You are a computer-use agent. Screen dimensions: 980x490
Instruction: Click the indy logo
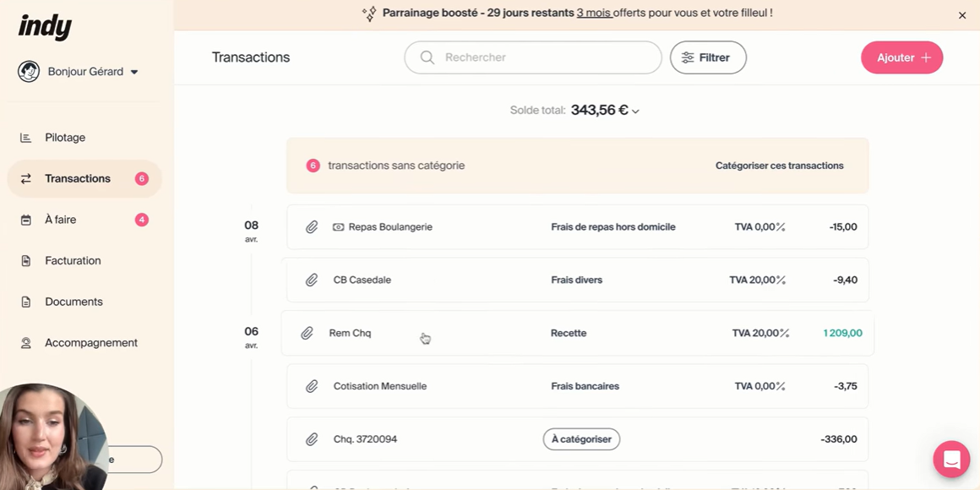pos(45,27)
